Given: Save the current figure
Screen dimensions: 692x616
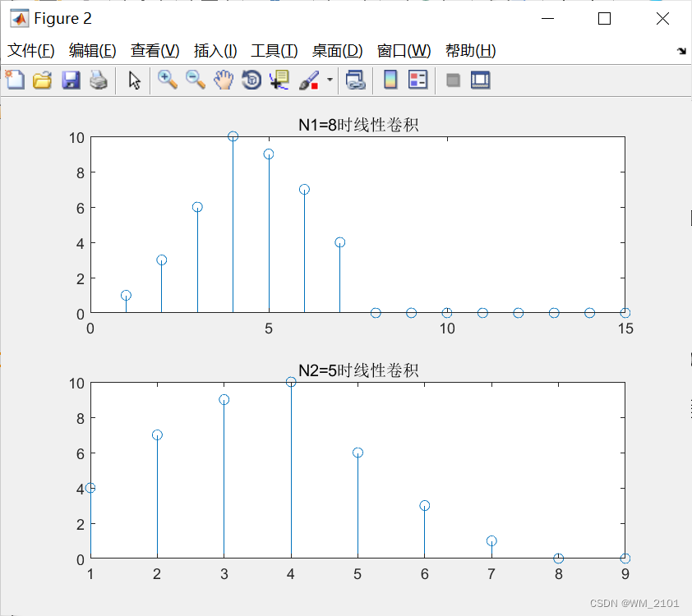Looking at the screenshot, I should [70, 80].
